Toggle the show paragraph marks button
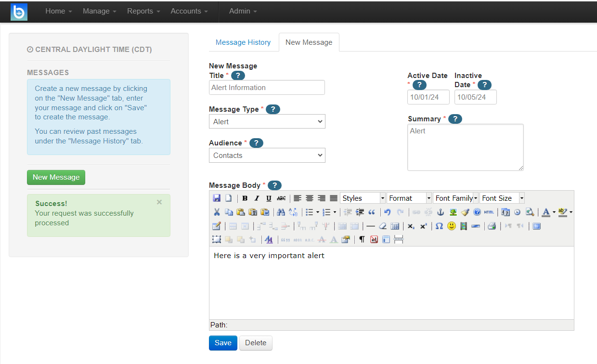597x364 pixels. point(362,240)
